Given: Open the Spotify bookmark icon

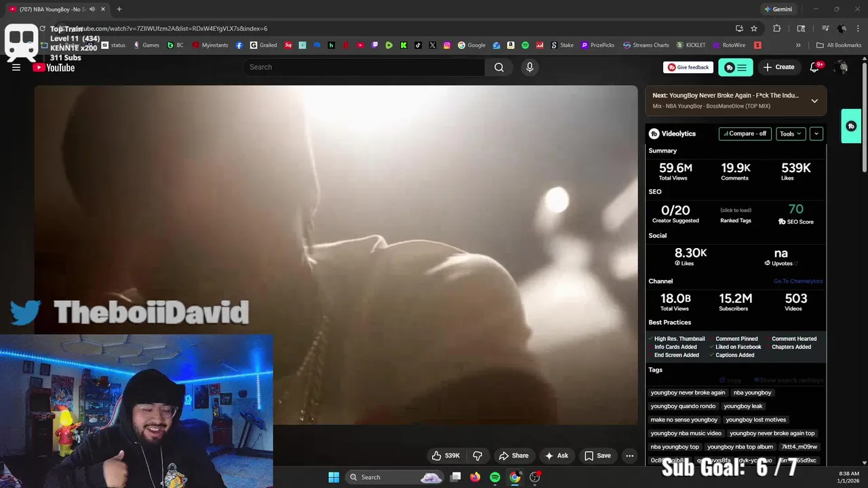Looking at the screenshot, I should point(526,45).
